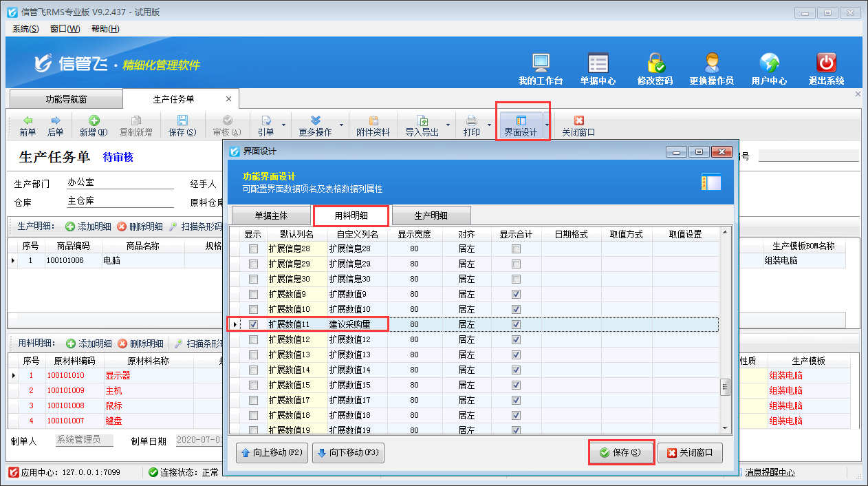Expand 界面设计 dropdown arrow in toolbar

coord(547,125)
